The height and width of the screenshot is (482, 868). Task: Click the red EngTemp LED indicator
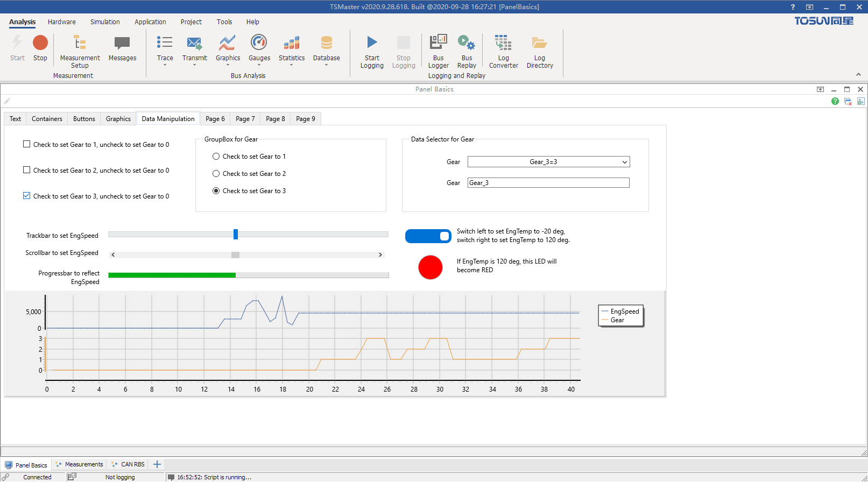(431, 267)
